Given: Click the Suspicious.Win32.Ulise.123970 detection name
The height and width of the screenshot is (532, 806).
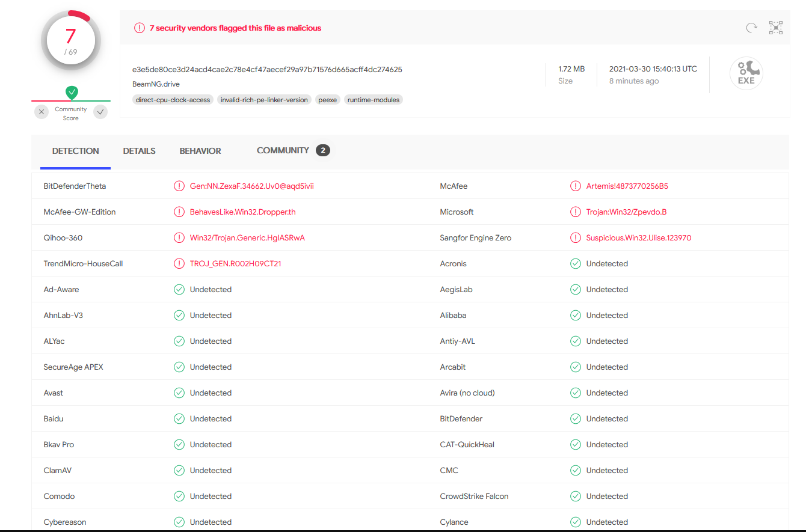Looking at the screenshot, I should coord(639,238).
